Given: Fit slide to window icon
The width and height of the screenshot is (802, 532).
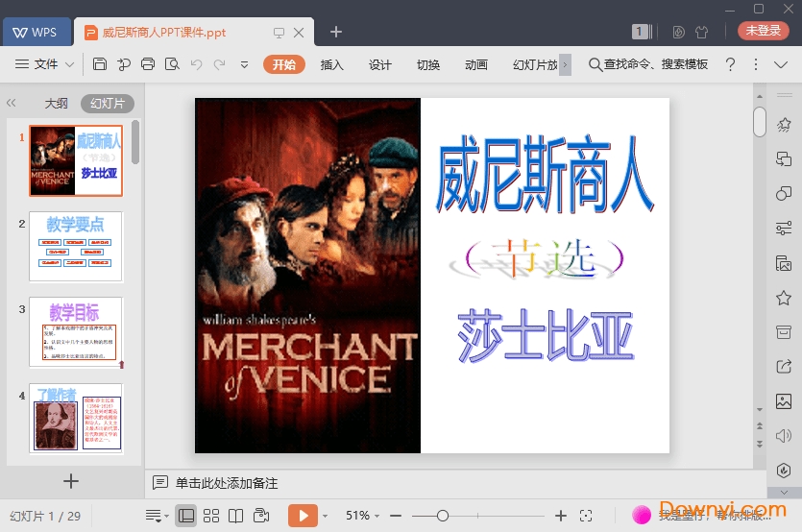Looking at the screenshot, I should pyautogui.click(x=586, y=516).
